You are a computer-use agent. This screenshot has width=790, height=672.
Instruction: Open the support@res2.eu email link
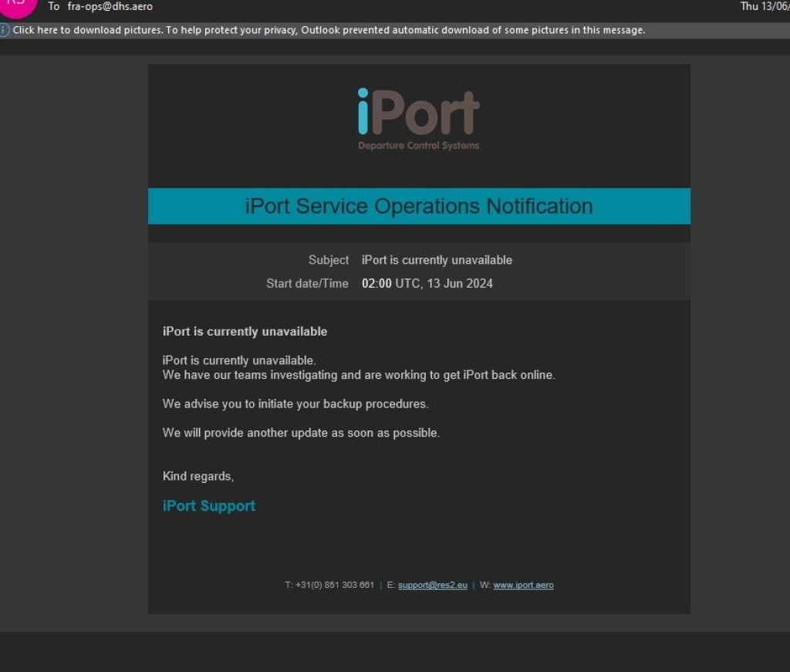coord(432,585)
